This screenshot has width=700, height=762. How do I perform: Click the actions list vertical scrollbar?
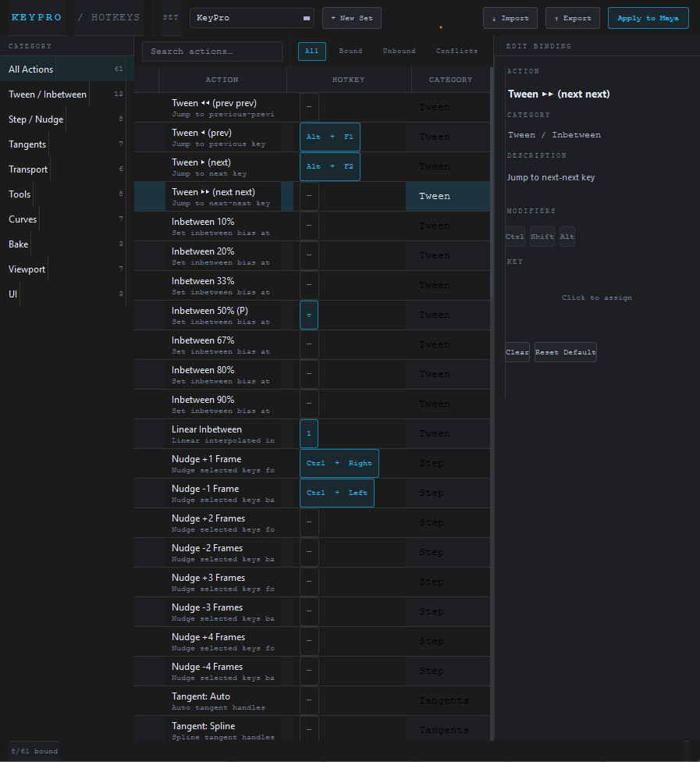(492, 183)
